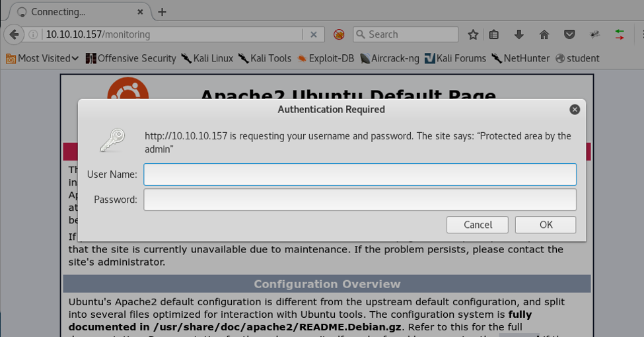Screen dimensions: 644x337
Task: Open the Kali Tools bookmark
Action: click(x=265, y=58)
